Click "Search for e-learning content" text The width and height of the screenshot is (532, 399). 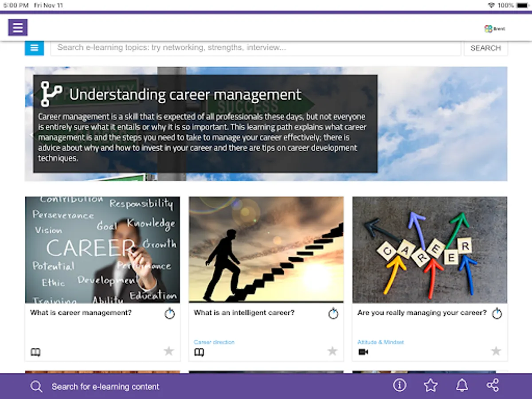pos(106,387)
